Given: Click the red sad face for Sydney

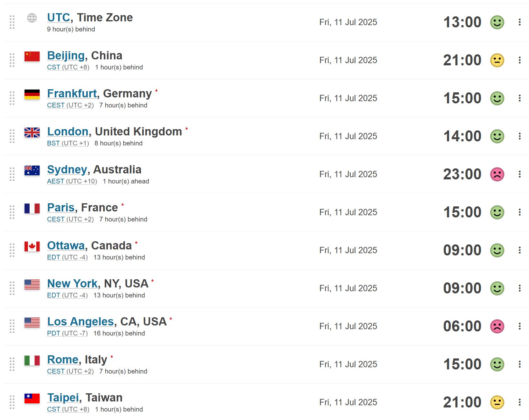Looking at the screenshot, I should click(497, 174).
